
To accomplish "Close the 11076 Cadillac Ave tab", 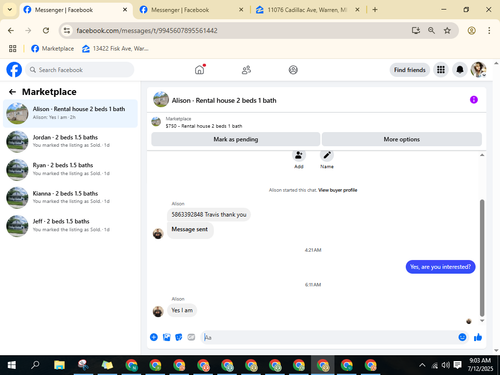I will point(357,10).
